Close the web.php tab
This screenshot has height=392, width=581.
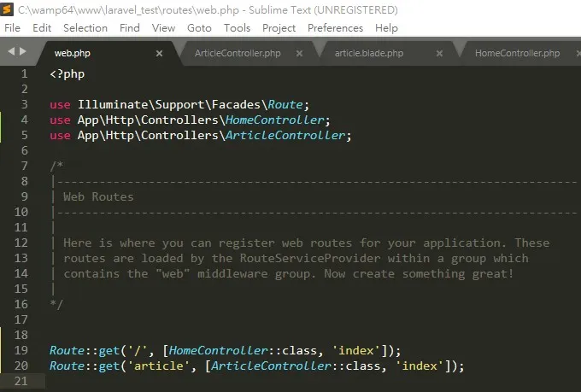[x=159, y=53]
